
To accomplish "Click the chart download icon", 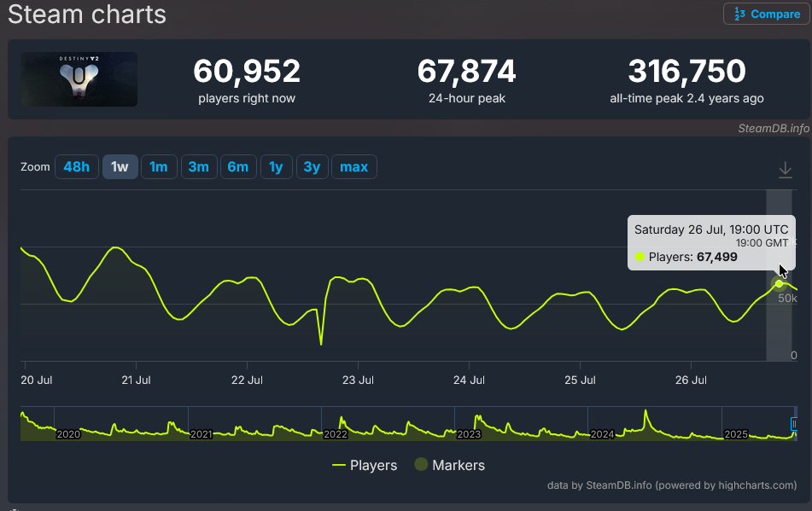I will pyautogui.click(x=785, y=170).
